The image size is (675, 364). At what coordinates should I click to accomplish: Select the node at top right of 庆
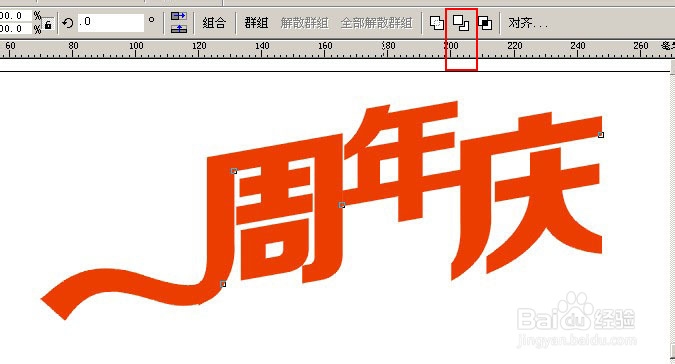(x=601, y=135)
